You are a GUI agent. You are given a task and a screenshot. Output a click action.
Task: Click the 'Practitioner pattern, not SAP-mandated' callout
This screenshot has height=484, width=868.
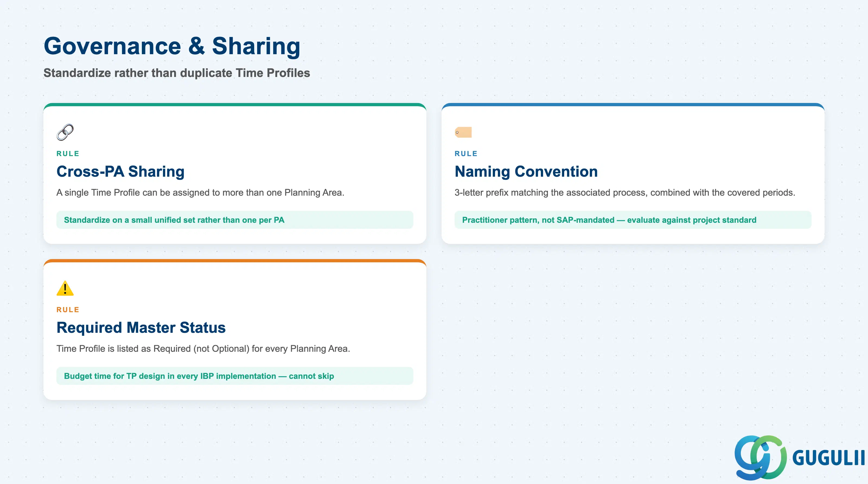[x=633, y=220]
